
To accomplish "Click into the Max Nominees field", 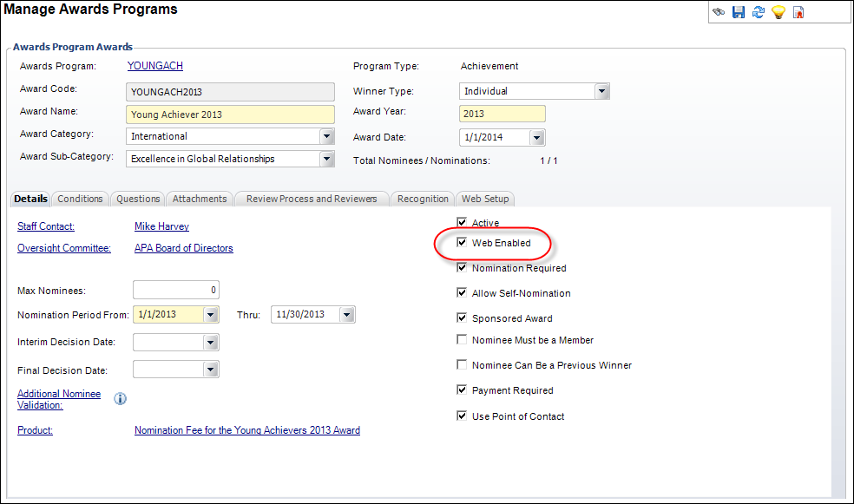I will tap(176, 290).
